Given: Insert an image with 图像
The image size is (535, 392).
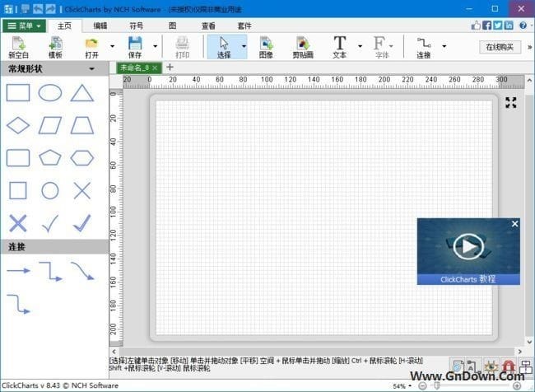Looking at the screenshot, I should (266, 48).
